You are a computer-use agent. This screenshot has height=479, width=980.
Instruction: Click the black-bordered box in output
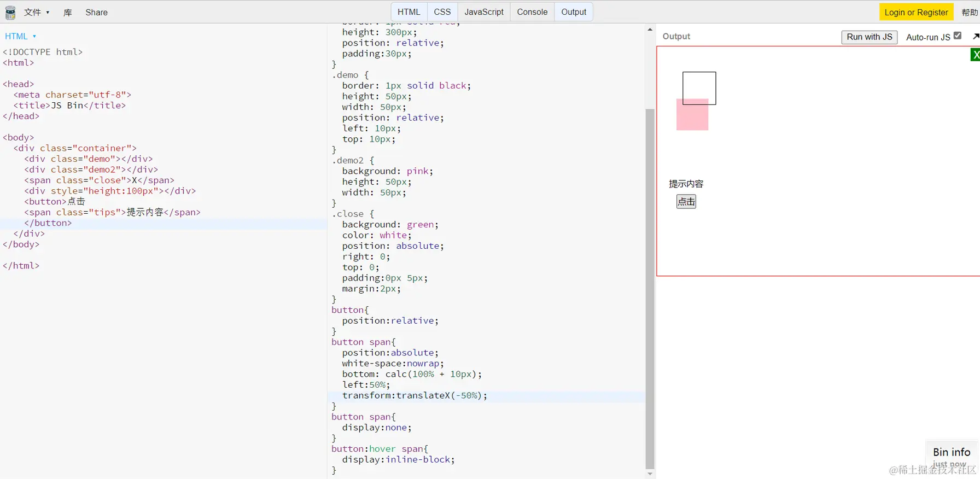tap(699, 88)
